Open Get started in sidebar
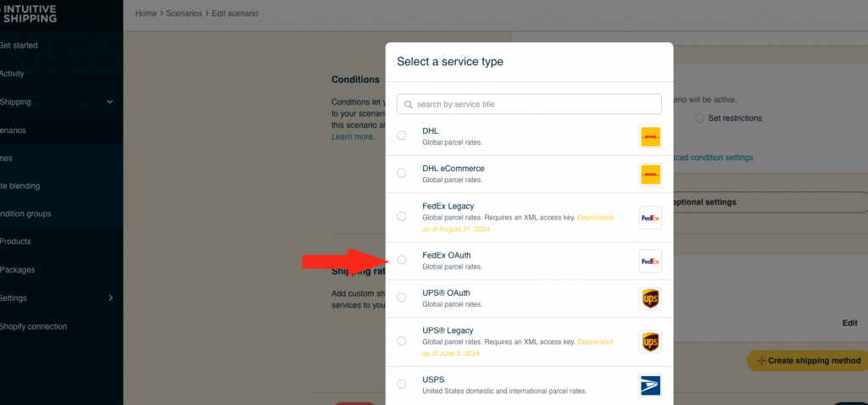This screenshot has width=868, height=405. [x=19, y=46]
